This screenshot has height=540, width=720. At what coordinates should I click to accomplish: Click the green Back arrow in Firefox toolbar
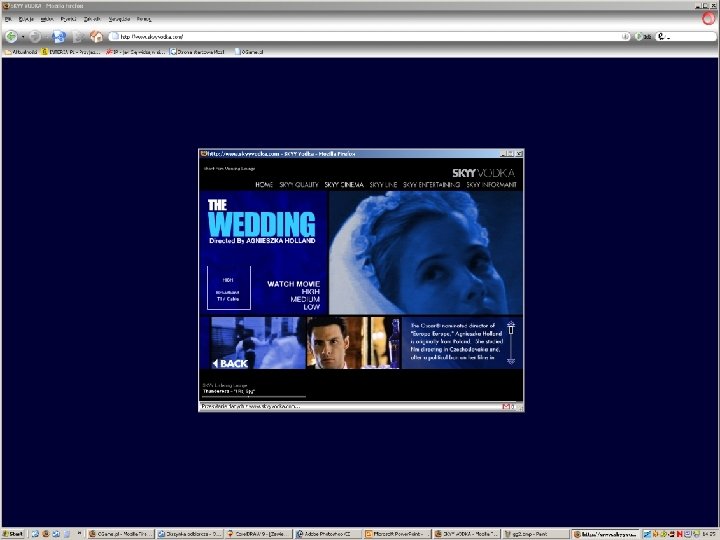point(11,36)
